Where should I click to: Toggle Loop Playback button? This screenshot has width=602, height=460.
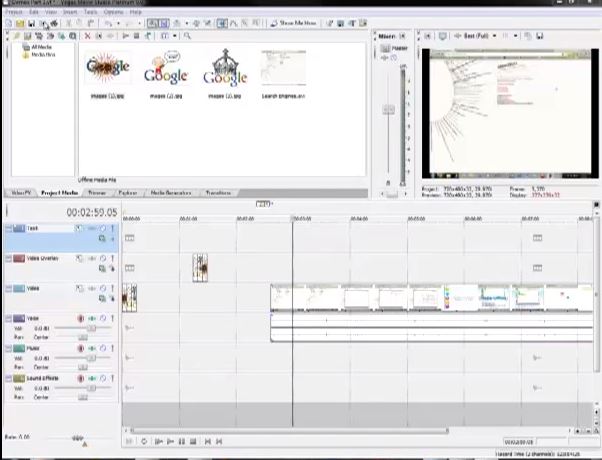point(144,442)
